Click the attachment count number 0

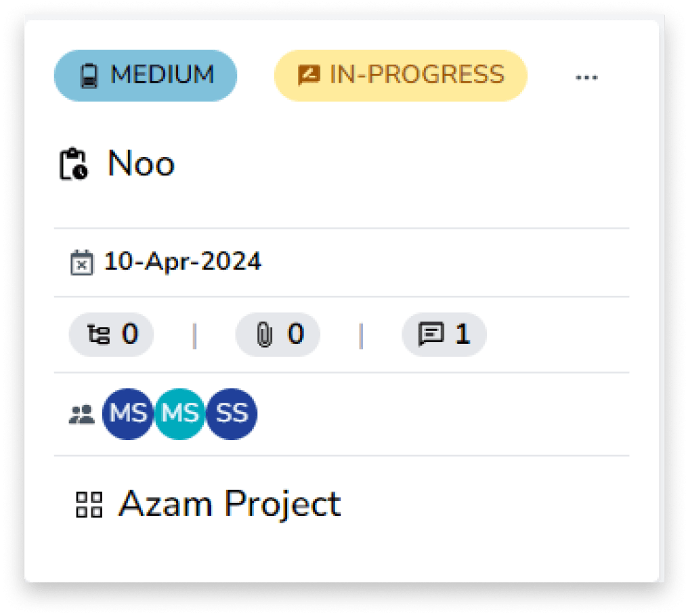click(295, 334)
